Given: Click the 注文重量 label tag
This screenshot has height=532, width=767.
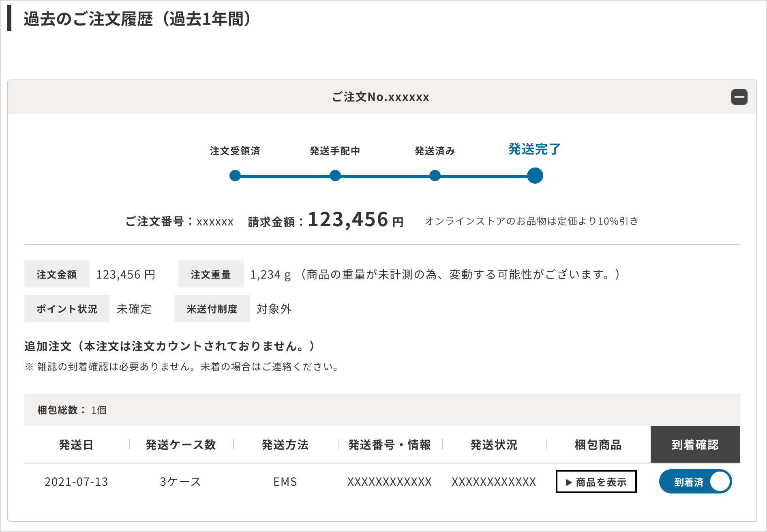Looking at the screenshot, I should 211,275.
